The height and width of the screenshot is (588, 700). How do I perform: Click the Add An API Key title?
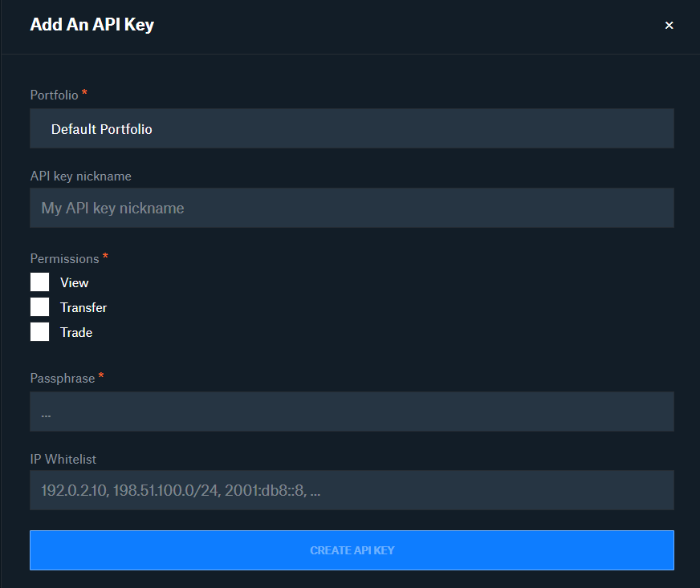(x=92, y=25)
